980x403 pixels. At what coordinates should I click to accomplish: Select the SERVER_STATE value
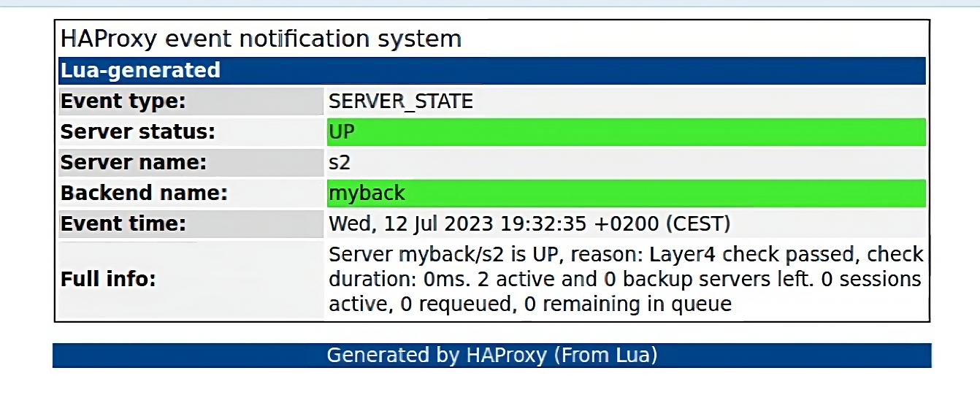click(401, 101)
